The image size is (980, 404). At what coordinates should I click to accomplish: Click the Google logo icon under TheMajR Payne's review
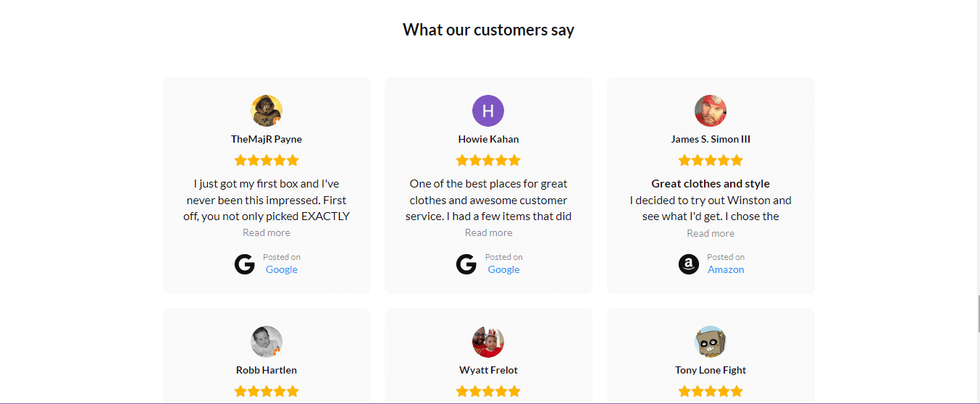pos(245,264)
